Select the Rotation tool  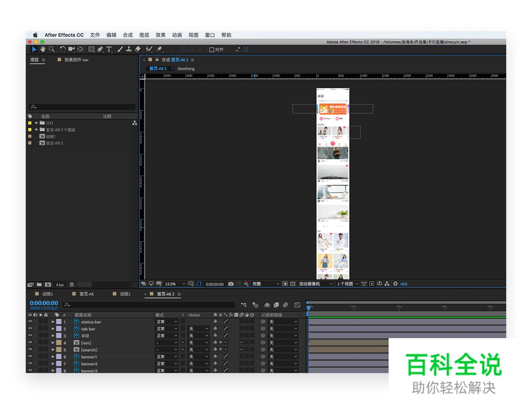pos(63,49)
